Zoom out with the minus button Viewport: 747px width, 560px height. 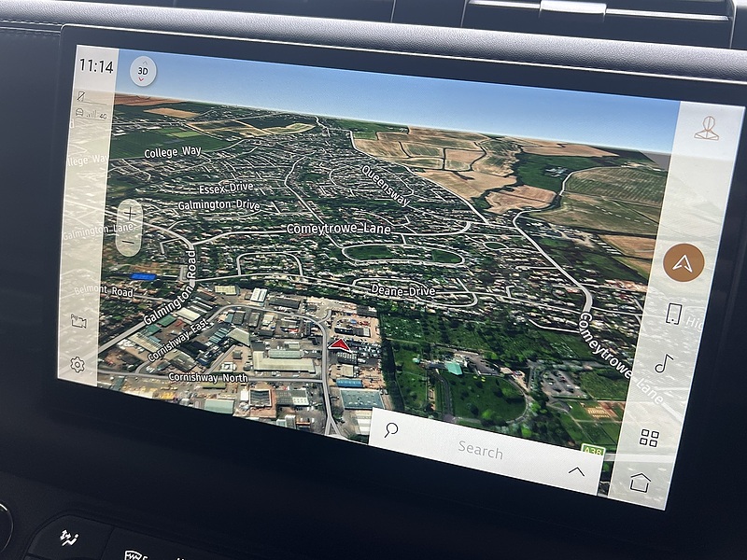[128, 242]
